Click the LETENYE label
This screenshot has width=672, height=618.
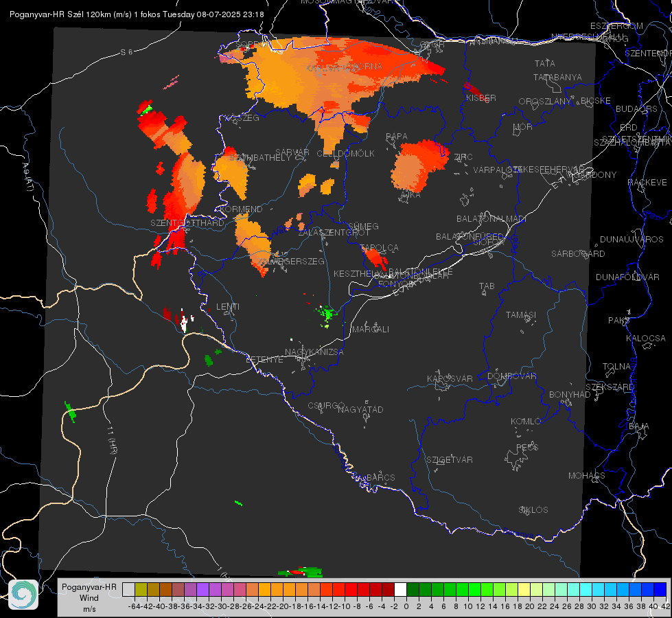coord(264,360)
